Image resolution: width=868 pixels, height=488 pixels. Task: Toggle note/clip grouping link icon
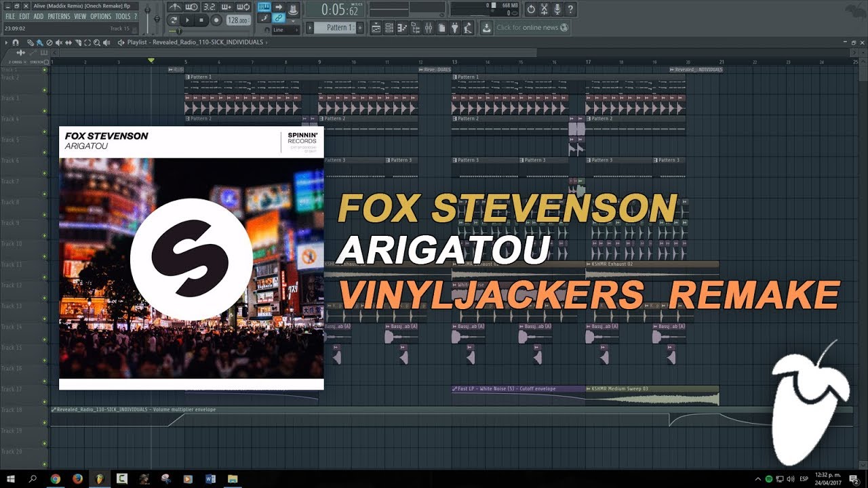coord(278,18)
